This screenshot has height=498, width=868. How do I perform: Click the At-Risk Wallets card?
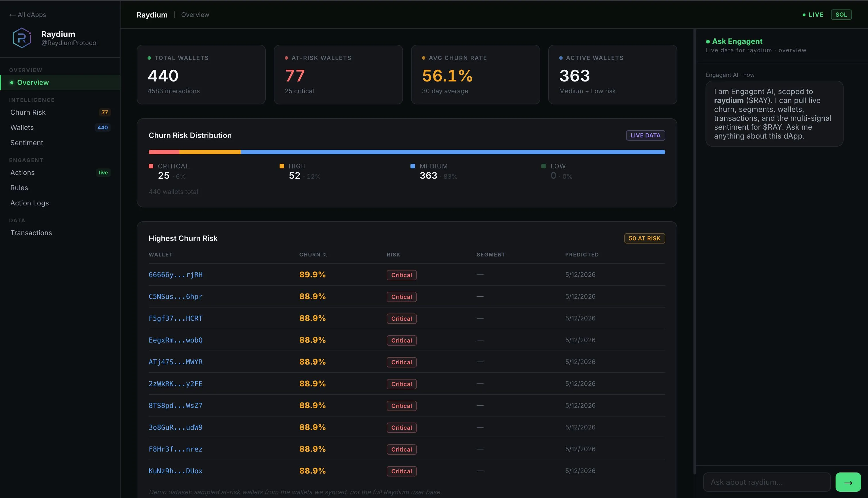pos(338,75)
